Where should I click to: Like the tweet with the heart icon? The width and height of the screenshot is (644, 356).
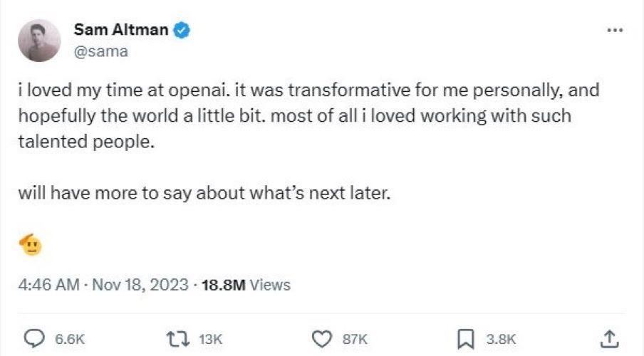pyautogui.click(x=322, y=339)
